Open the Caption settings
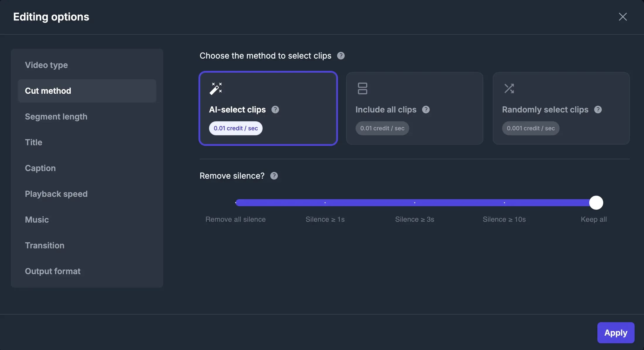644x350 pixels. pos(40,168)
